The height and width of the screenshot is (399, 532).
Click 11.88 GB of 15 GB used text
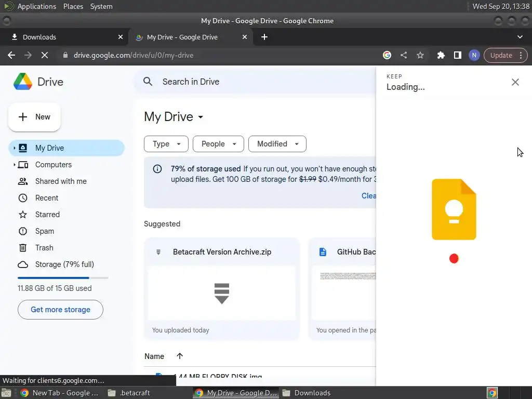pos(55,288)
